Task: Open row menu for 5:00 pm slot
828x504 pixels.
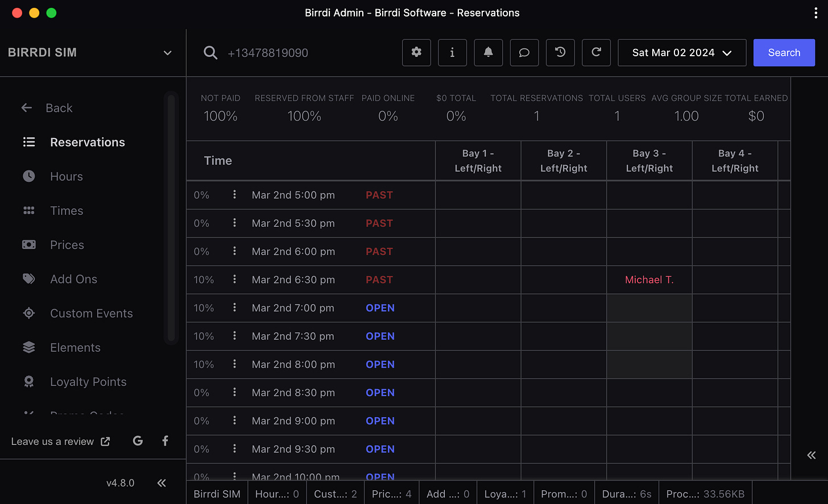Action: [x=234, y=194]
